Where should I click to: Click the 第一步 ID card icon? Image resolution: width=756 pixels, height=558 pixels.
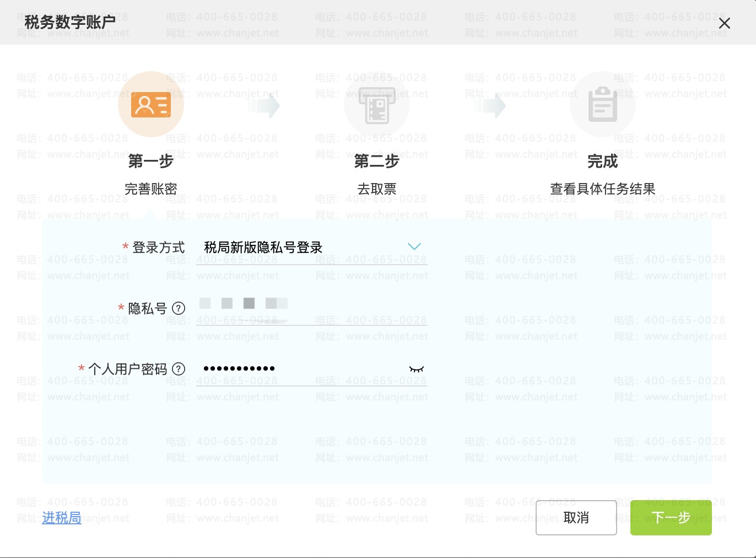point(151,104)
